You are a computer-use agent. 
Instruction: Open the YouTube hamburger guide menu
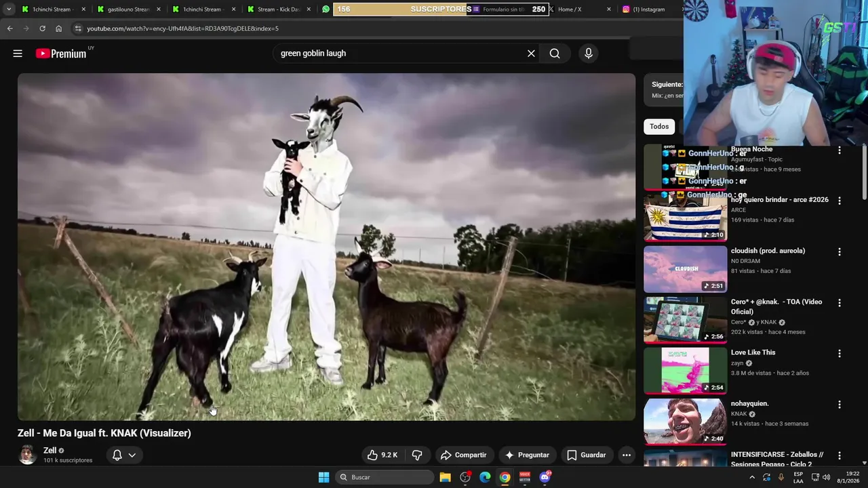click(x=18, y=54)
